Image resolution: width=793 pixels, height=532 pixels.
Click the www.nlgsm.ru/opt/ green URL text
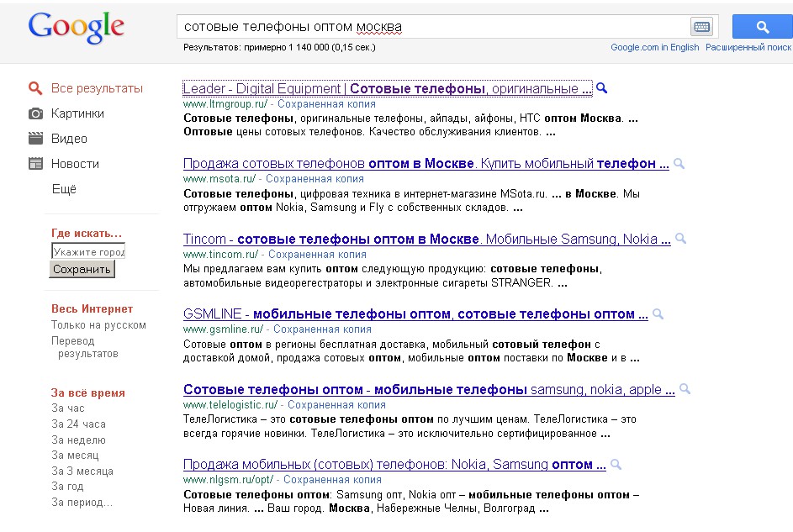click(x=228, y=480)
